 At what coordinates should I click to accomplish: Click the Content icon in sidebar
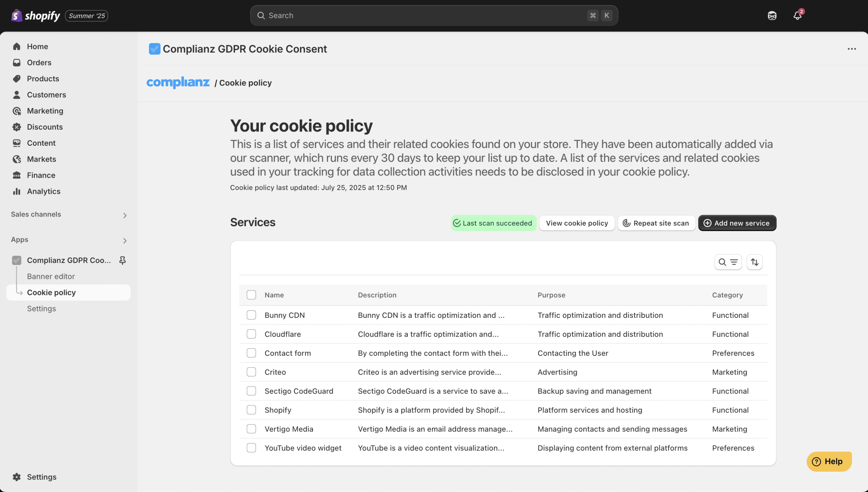[17, 143]
